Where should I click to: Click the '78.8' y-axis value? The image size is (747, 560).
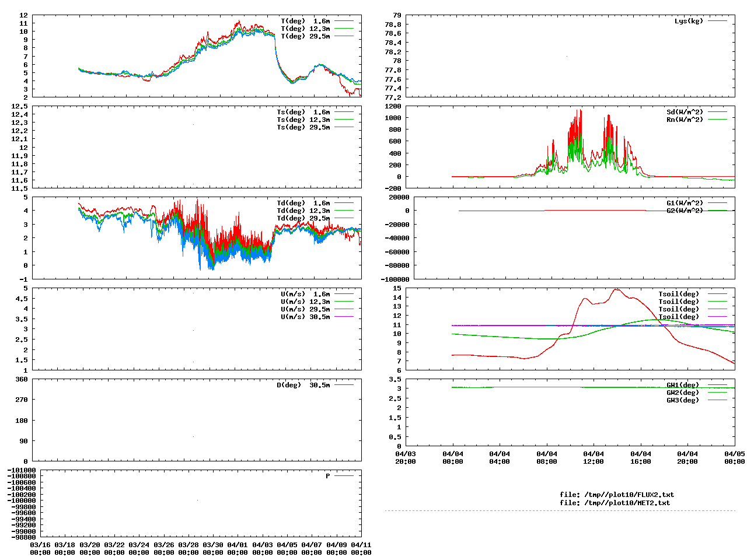pos(393,24)
